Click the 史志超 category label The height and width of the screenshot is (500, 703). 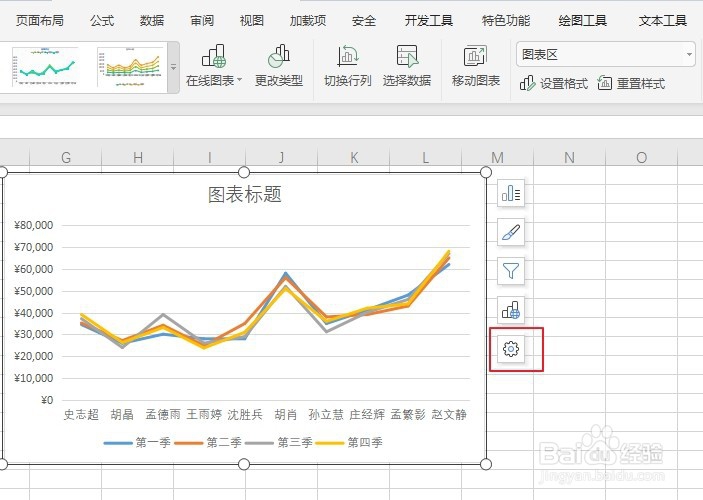[81, 414]
